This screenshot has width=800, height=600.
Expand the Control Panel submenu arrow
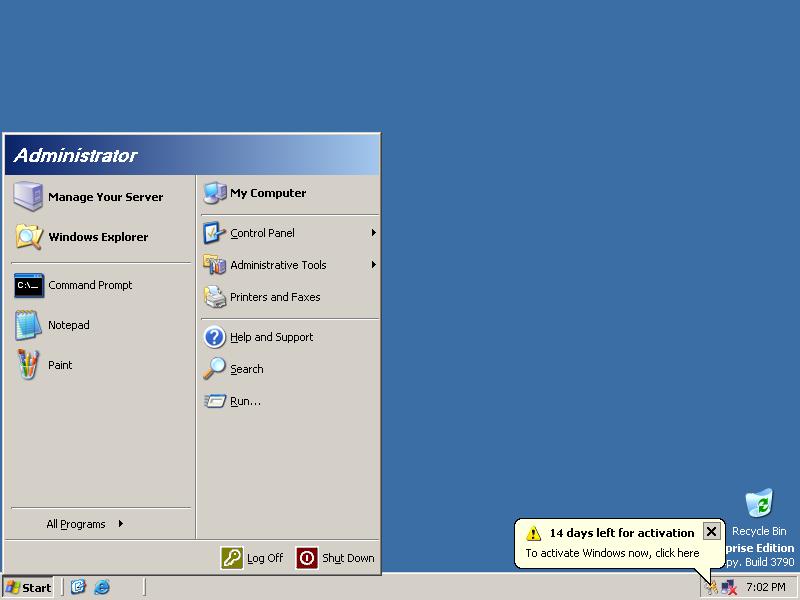coord(373,233)
